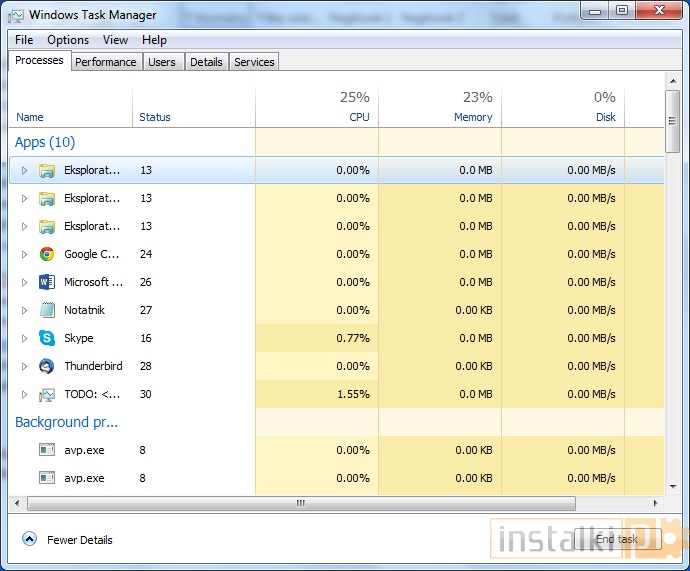Click the vertical scrollbar up arrow

click(673, 81)
